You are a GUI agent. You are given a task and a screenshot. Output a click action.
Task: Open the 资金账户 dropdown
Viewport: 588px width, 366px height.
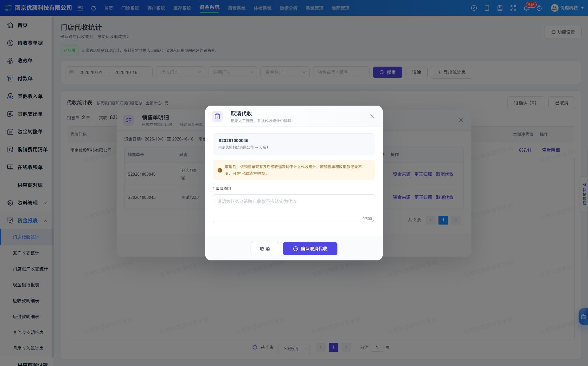point(285,72)
